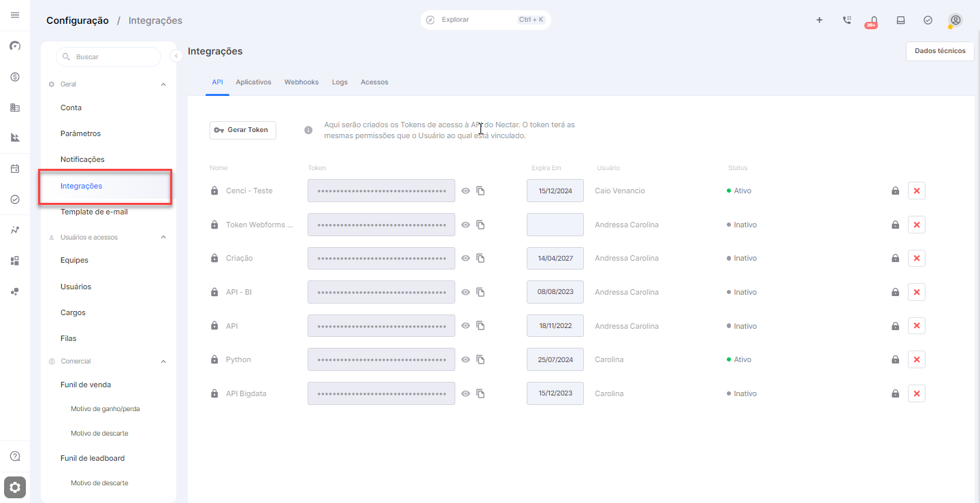This screenshot has height=503, width=980.
Task: Open Template de e-mail page
Action: tap(94, 212)
